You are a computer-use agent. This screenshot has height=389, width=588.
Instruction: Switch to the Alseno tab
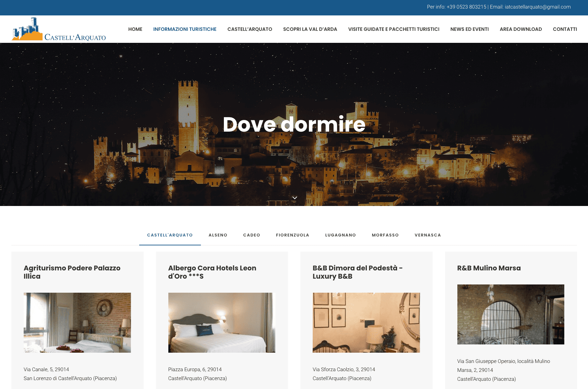(x=218, y=235)
